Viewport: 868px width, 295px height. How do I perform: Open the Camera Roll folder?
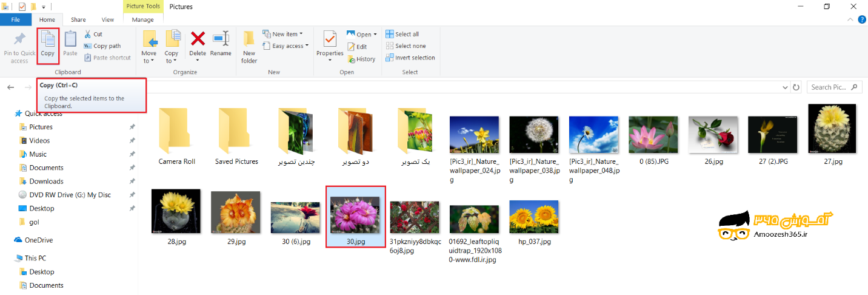point(177,136)
